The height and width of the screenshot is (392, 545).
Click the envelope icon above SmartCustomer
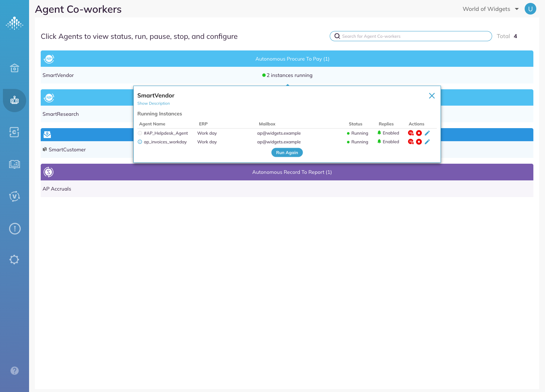pos(47,135)
